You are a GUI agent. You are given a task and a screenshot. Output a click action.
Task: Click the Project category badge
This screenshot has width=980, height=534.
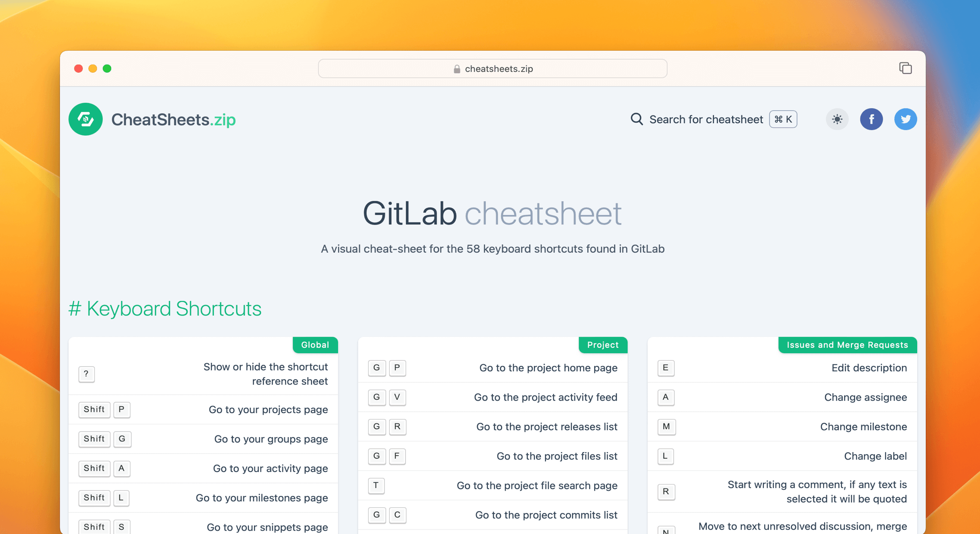point(602,345)
